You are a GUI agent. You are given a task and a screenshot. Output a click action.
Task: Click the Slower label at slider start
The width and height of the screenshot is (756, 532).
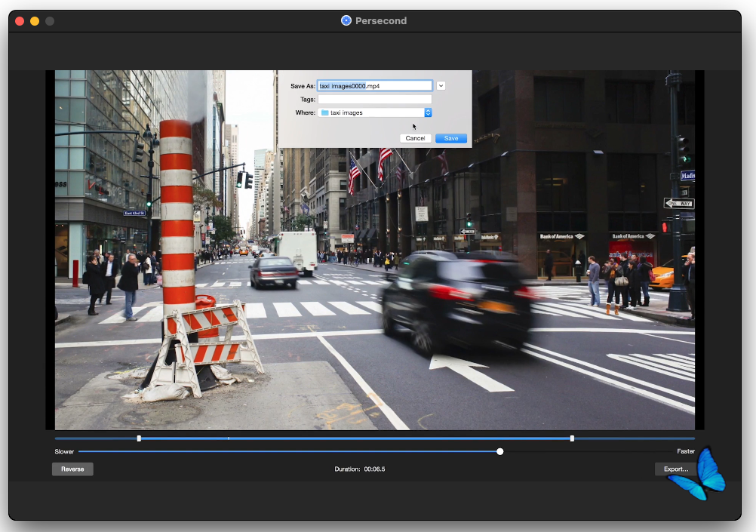point(64,451)
